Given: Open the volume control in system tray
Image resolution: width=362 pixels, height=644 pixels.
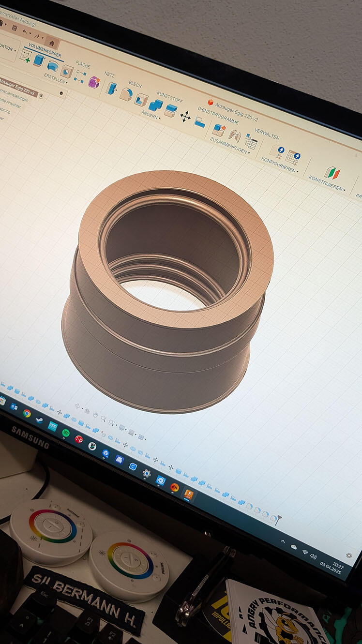Looking at the screenshot, I should point(313,556).
